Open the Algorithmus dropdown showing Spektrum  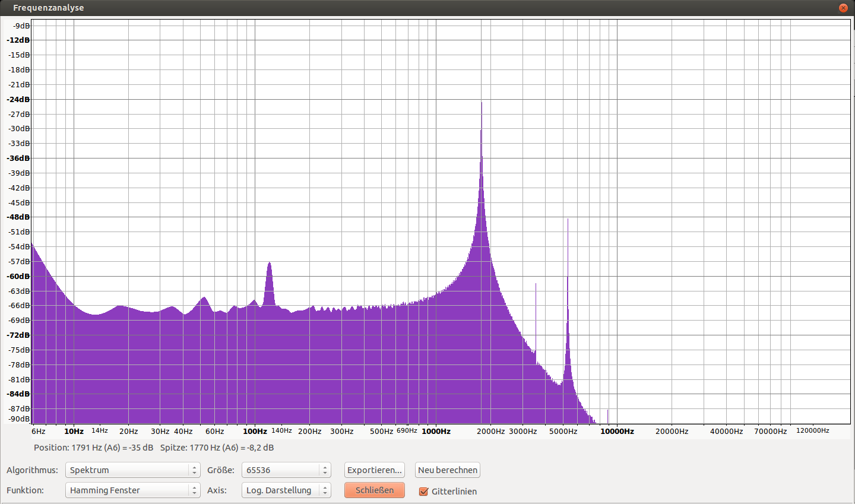pyautogui.click(x=132, y=470)
